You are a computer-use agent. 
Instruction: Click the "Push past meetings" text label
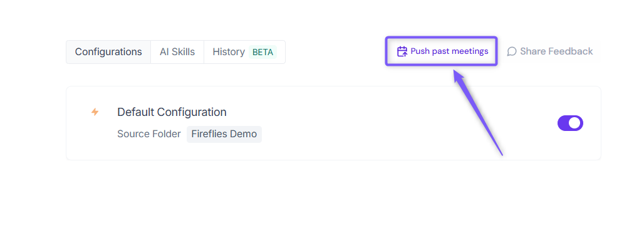[x=449, y=51]
